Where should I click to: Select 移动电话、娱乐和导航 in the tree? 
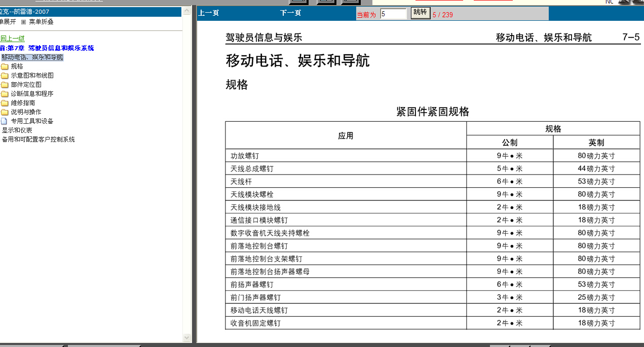click(x=32, y=57)
